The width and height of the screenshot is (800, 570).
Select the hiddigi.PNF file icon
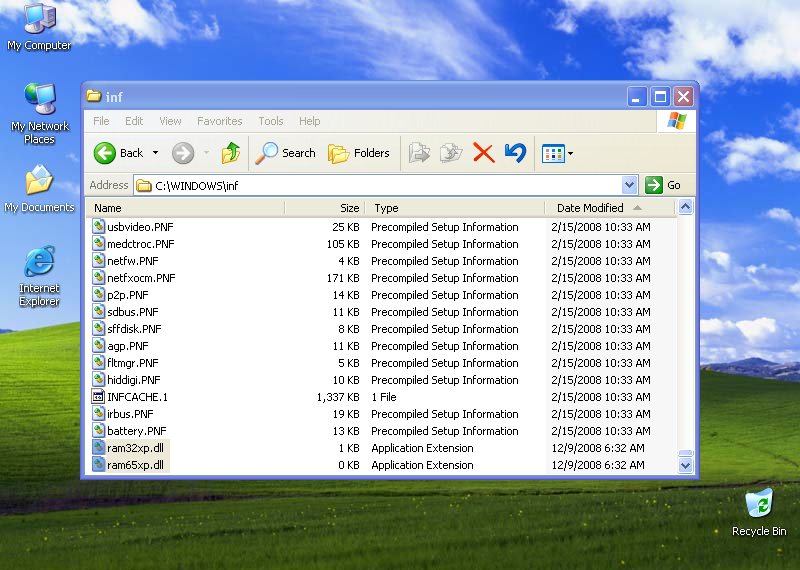point(98,379)
